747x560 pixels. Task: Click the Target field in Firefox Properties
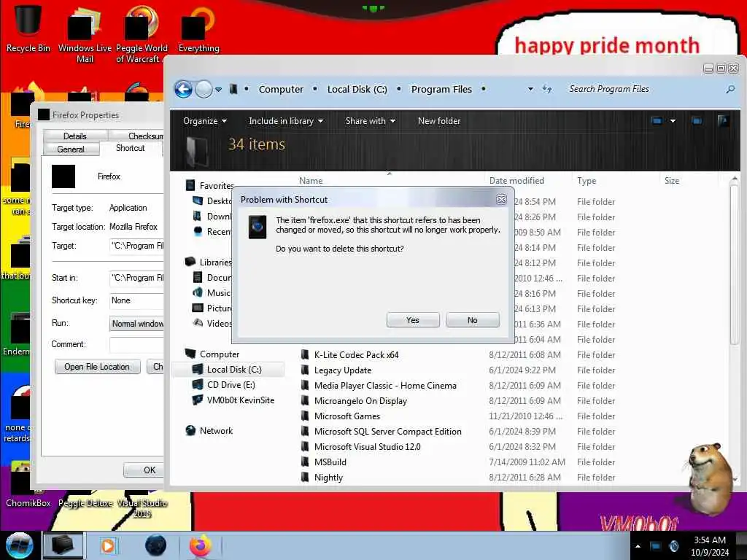tap(136, 246)
